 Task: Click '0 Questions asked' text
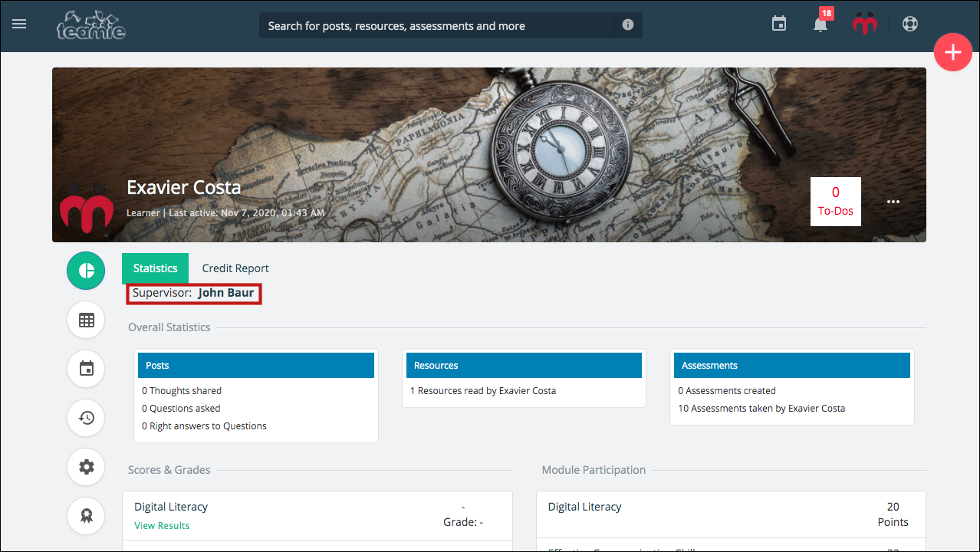(181, 409)
